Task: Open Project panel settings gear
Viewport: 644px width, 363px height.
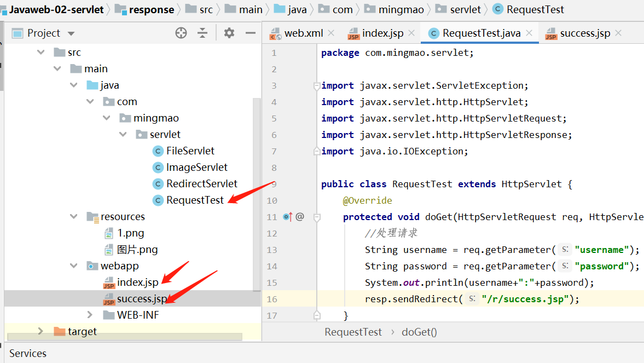Action: click(229, 33)
